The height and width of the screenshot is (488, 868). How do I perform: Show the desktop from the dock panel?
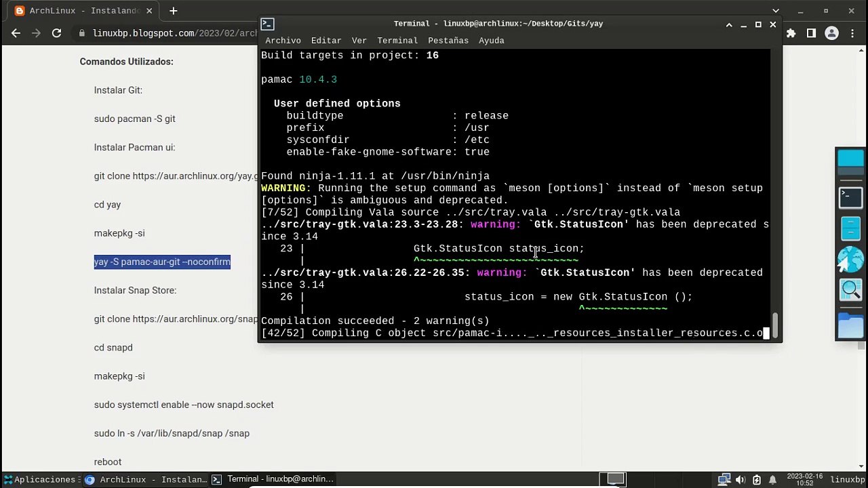(850, 163)
